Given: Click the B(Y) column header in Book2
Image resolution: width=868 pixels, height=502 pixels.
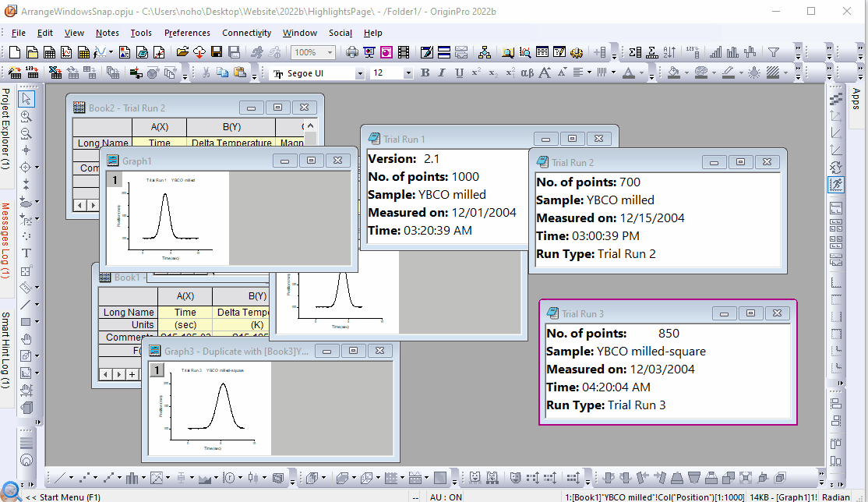Looking at the screenshot, I should [231, 127].
